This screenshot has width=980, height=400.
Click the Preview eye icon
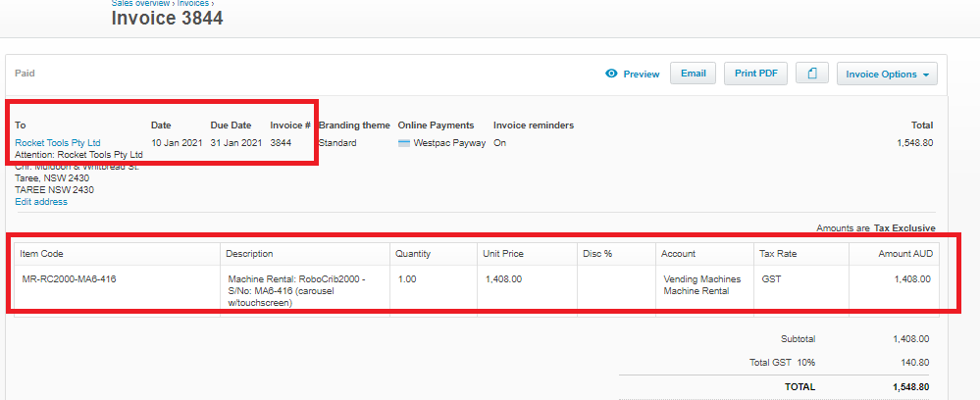click(x=611, y=74)
